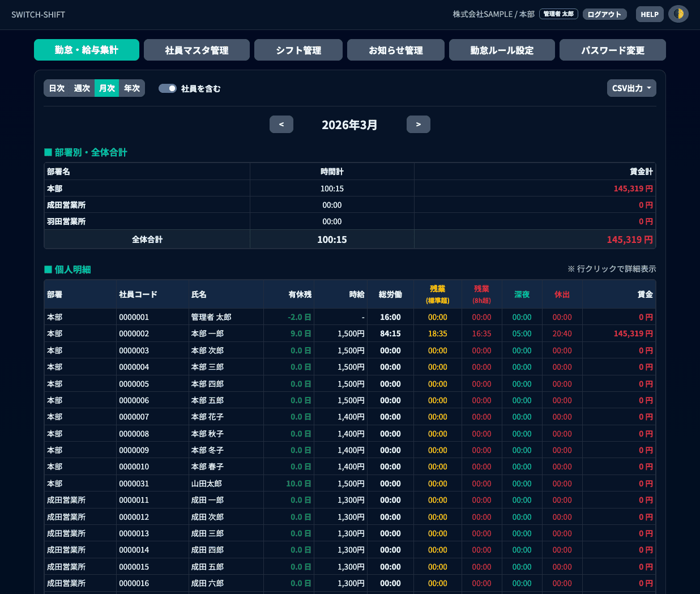
Task: Click the ログアウト button
Action: pyautogui.click(x=604, y=14)
